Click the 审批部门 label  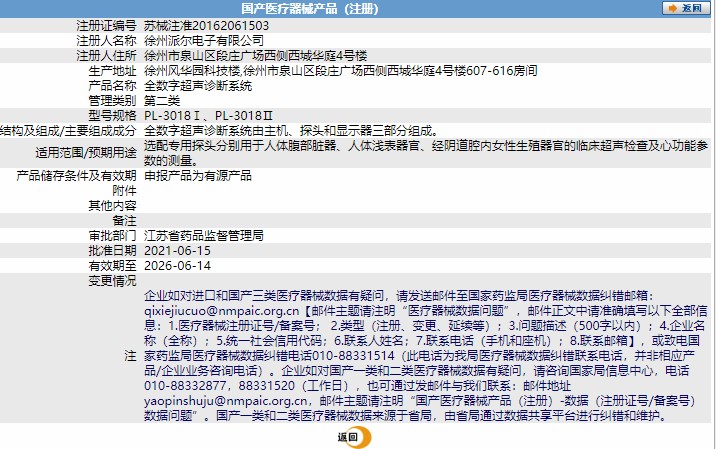click(112, 236)
